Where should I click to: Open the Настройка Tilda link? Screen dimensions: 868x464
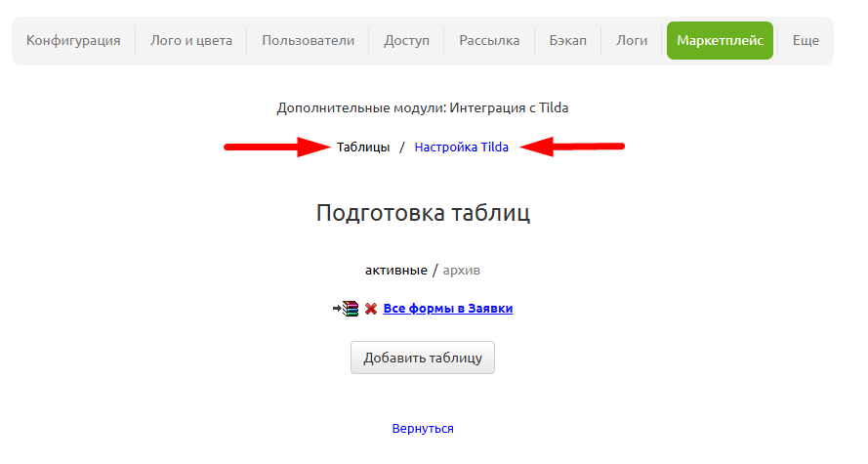(x=461, y=148)
